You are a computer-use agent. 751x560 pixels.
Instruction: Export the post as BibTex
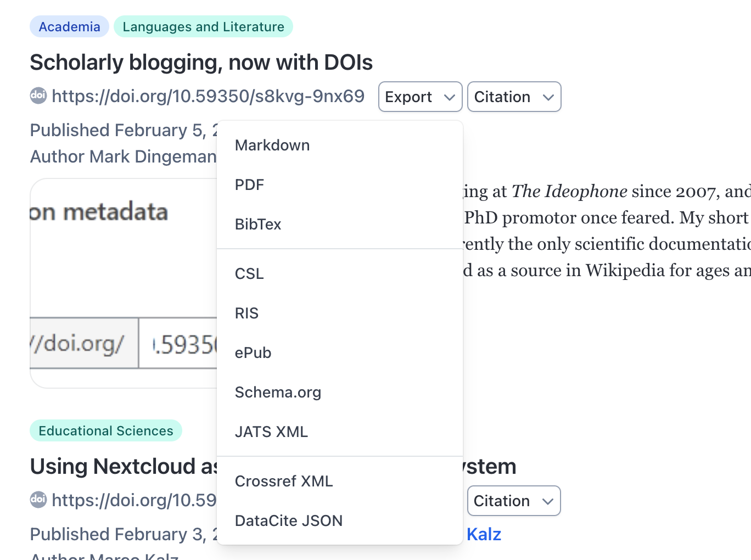[x=258, y=225]
